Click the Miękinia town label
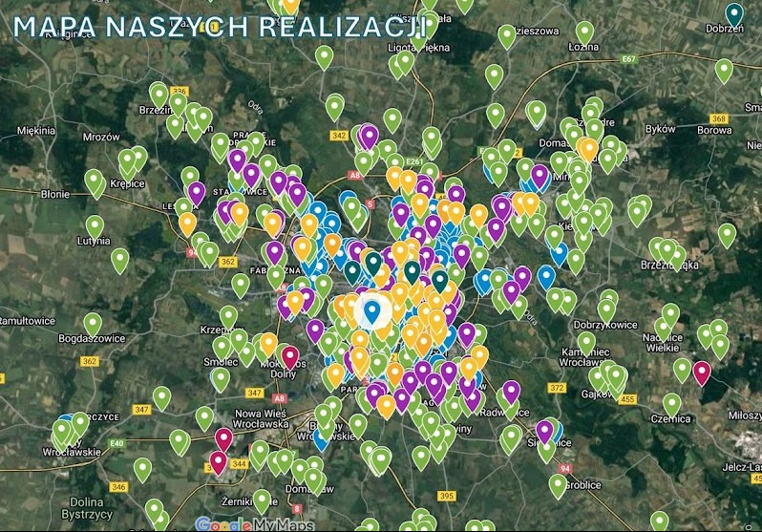The width and height of the screenshot is (762, 532). pos(36,130)
